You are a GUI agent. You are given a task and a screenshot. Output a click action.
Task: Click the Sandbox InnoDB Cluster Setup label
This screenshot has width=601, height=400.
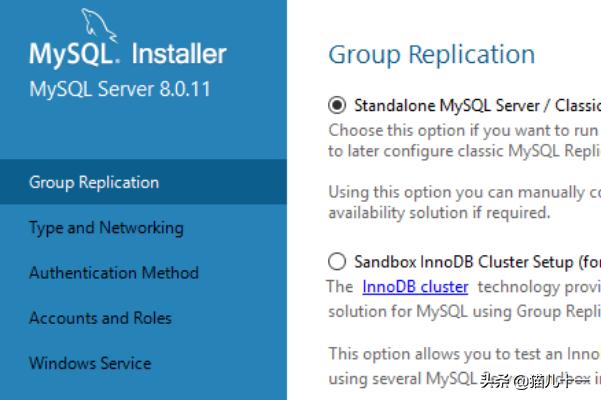477,262
